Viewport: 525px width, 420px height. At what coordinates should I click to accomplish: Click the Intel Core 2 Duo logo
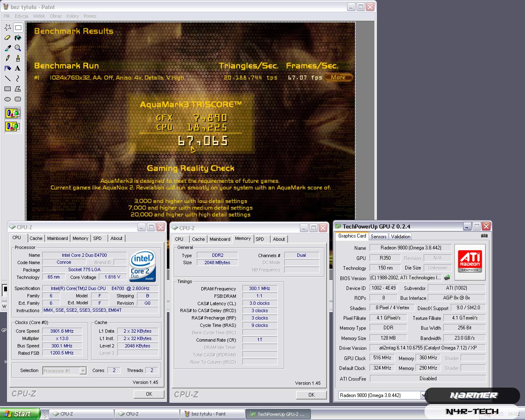click(142, 266)
